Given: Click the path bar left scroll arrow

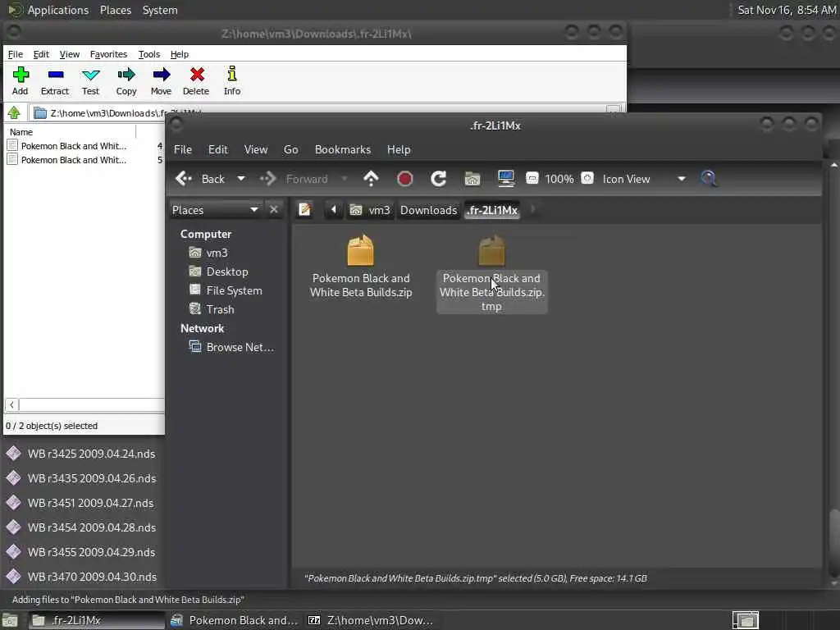Looking at the screenshot, I should (x=334, y=209).
